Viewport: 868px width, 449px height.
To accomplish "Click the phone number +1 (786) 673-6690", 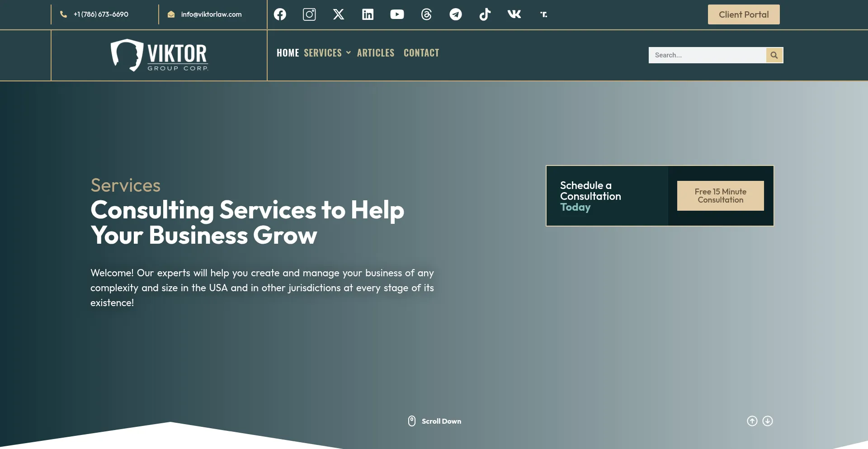I will click(100, 14).
